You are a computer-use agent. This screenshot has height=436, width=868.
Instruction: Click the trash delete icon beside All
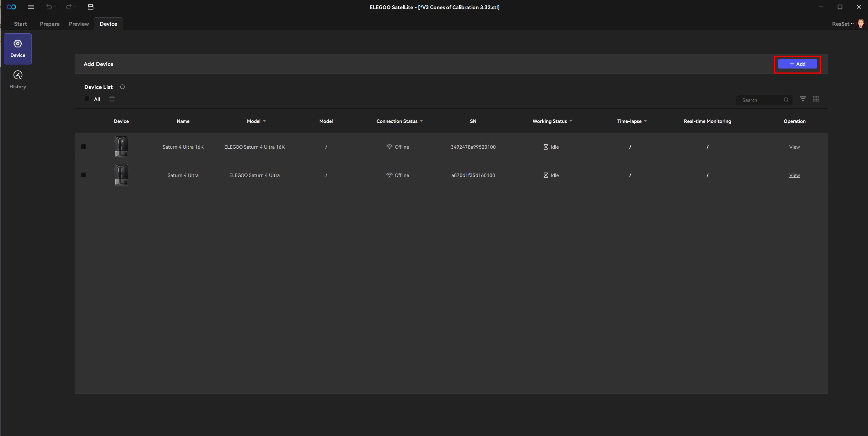(x=112, y=99)
